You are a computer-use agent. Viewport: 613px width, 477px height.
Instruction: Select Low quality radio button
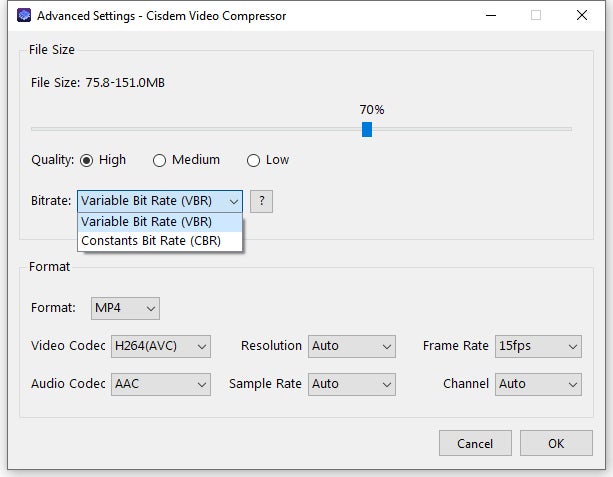coord(253,160)
